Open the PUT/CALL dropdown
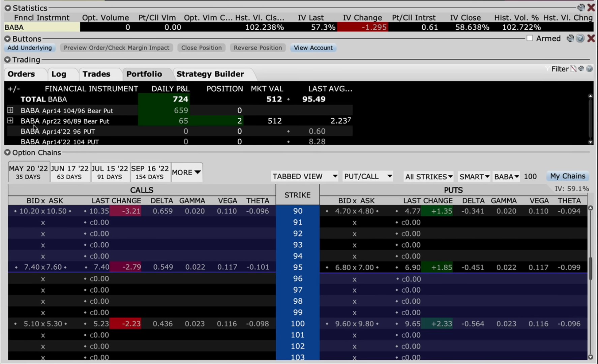 (x=368, y=176)
